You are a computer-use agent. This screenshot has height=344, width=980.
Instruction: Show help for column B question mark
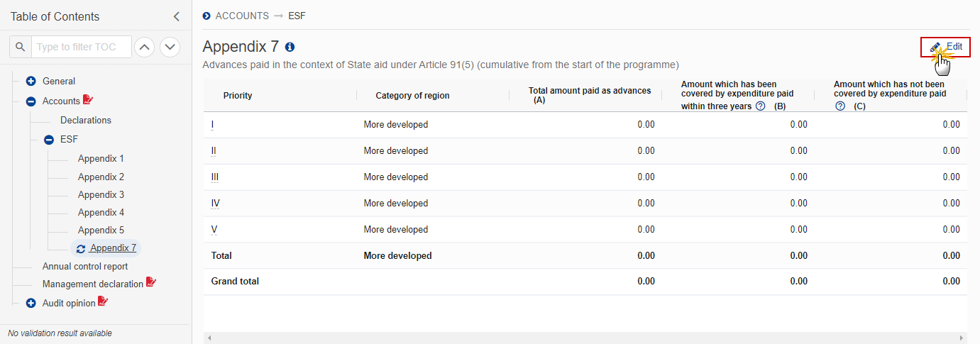pos(760,106)
